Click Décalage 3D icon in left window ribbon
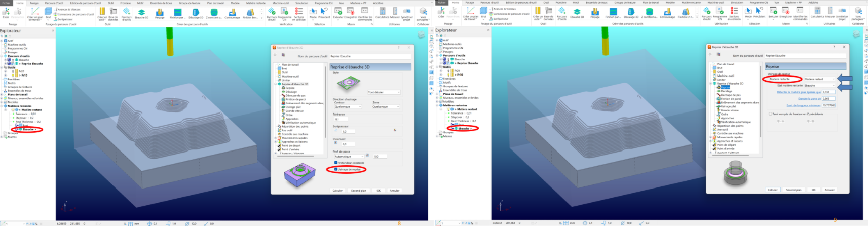868x226 pixels. click(196, 13)
